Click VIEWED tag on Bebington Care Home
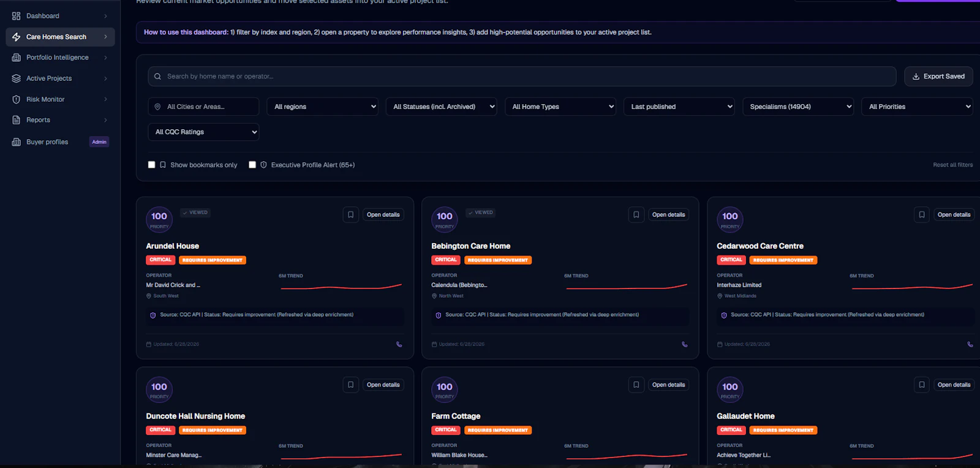980x468 pixels. tap(481, 213)
